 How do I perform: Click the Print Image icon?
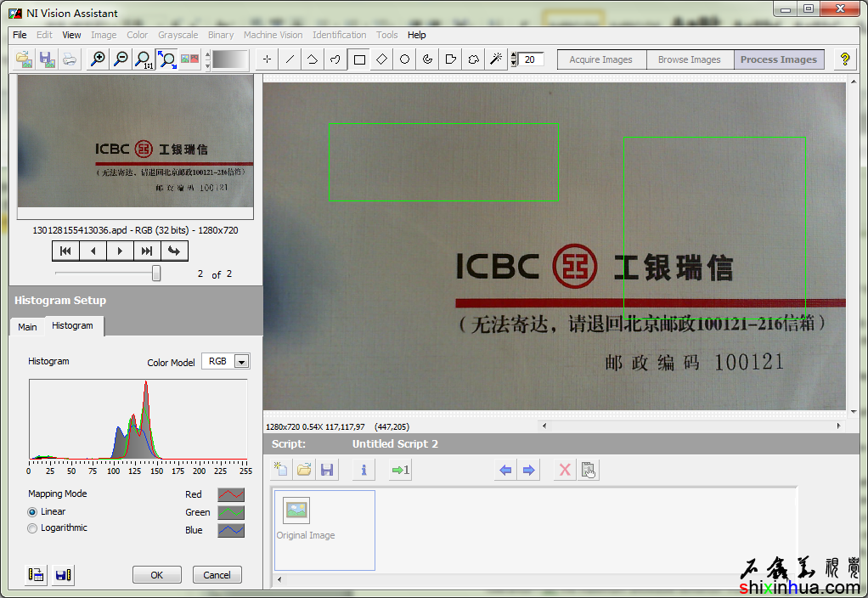tap(70, 59)
